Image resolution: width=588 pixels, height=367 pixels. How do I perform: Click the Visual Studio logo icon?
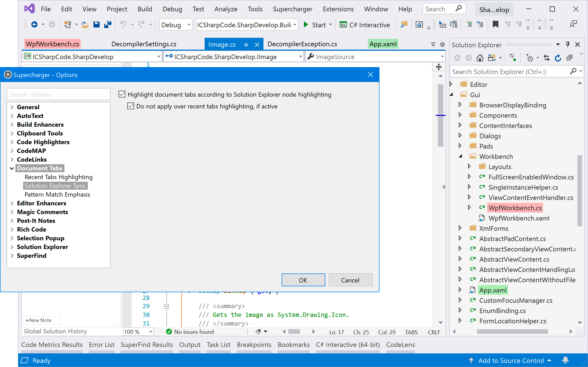coord(29,9)
